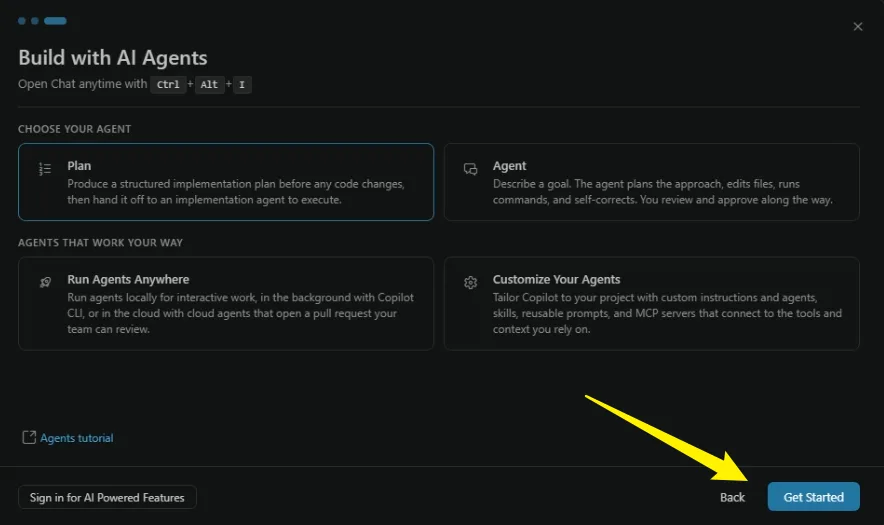This screenshot has width=884, height=525.
Task: Click the Customize Your Agents gear icon
Action: click(x=470, y=282)
